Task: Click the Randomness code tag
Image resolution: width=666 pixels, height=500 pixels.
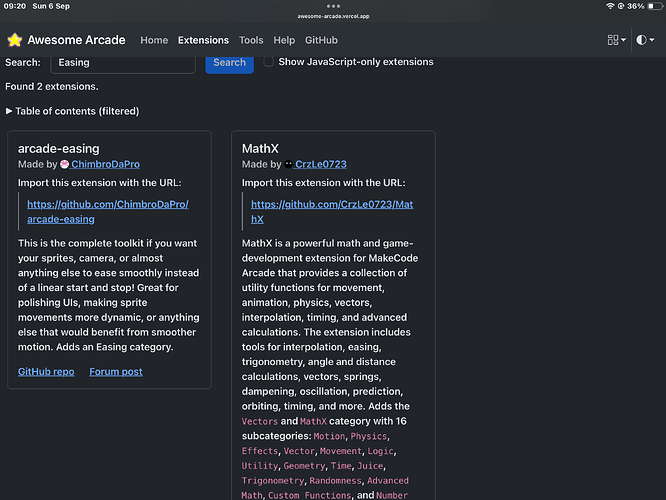Action: tap(336, 481)
